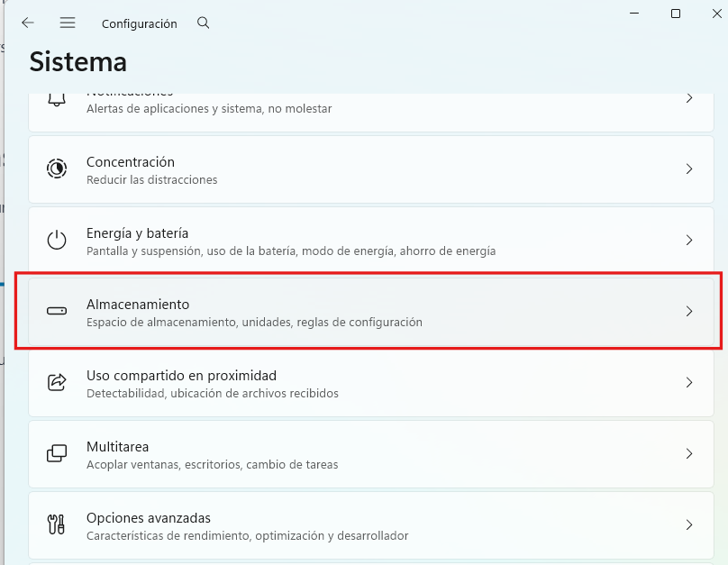Image resolution: width=728 pixels, height=565 pixels.
Task: Click the Opciones avanzadas icon
Action: pos(57,524)
